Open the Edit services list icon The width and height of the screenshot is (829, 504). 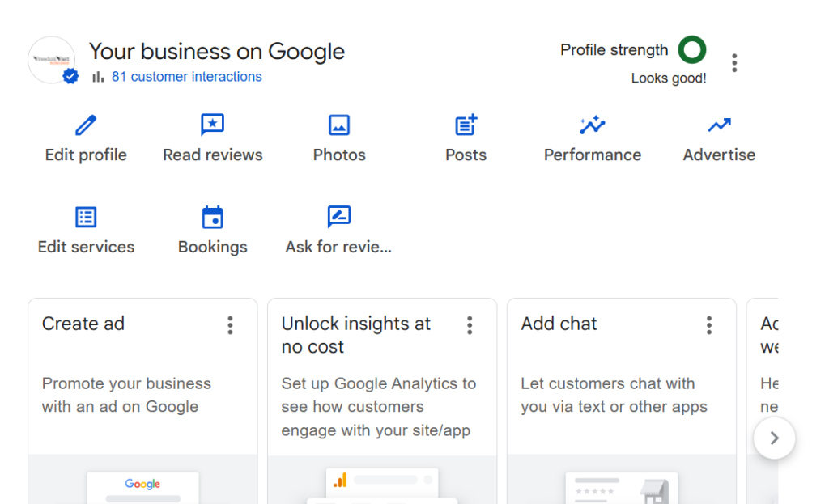[x=86, y=217]
